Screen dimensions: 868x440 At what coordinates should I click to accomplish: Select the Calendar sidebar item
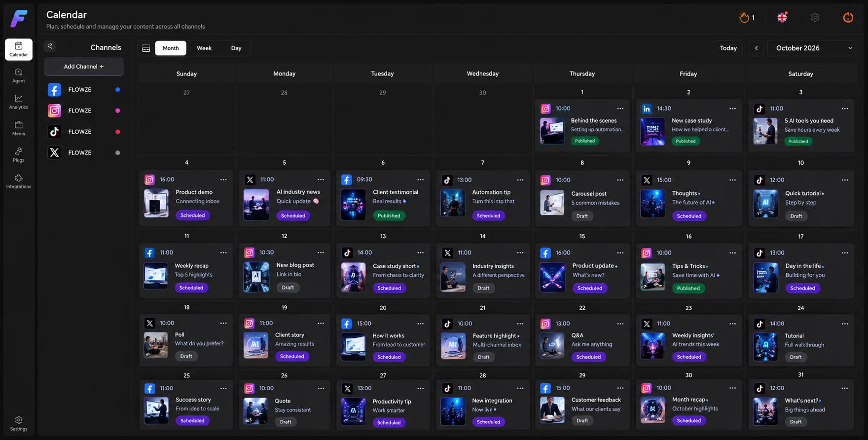19,49
